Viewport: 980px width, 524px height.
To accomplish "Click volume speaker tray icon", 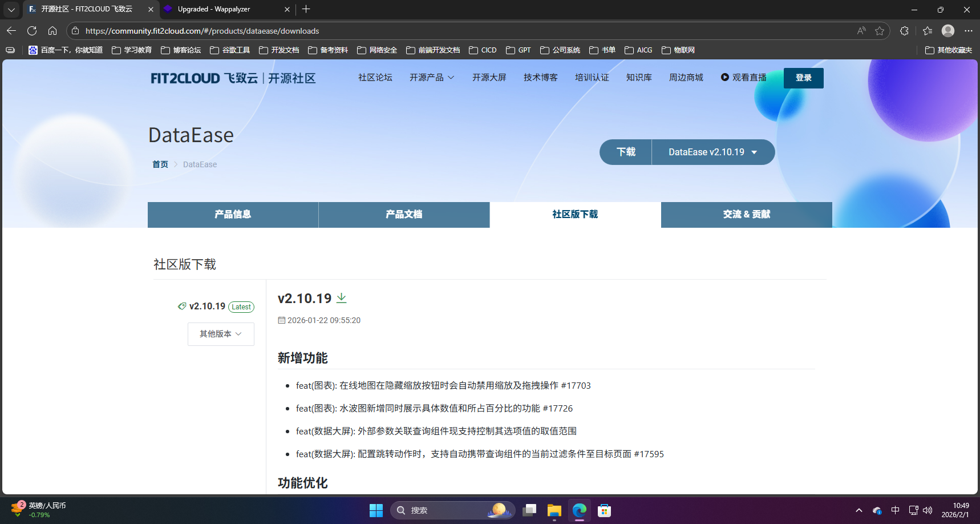I will tap(928, 510).
